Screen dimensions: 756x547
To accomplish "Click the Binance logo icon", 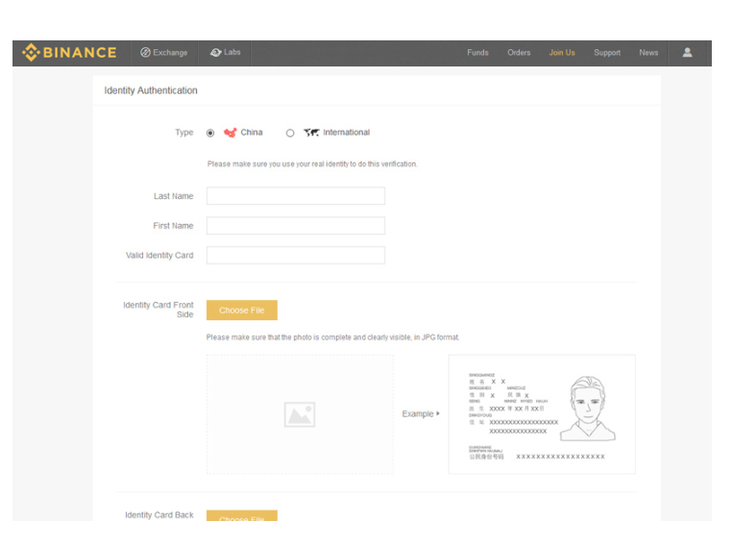I will [x=31, y=53].
